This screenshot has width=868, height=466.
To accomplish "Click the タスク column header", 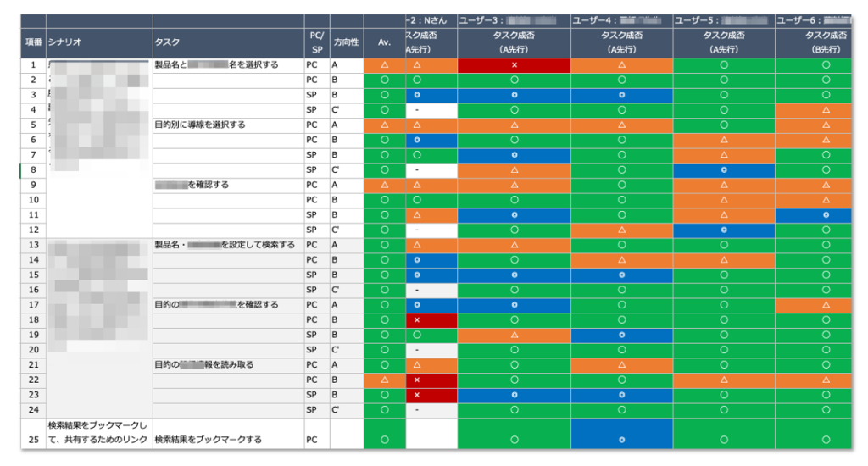I will (x=228, y=42).
